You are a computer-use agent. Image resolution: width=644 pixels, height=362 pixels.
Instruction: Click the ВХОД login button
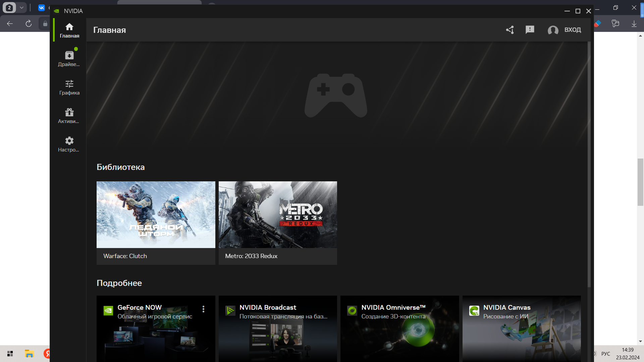tap(573, 30)
